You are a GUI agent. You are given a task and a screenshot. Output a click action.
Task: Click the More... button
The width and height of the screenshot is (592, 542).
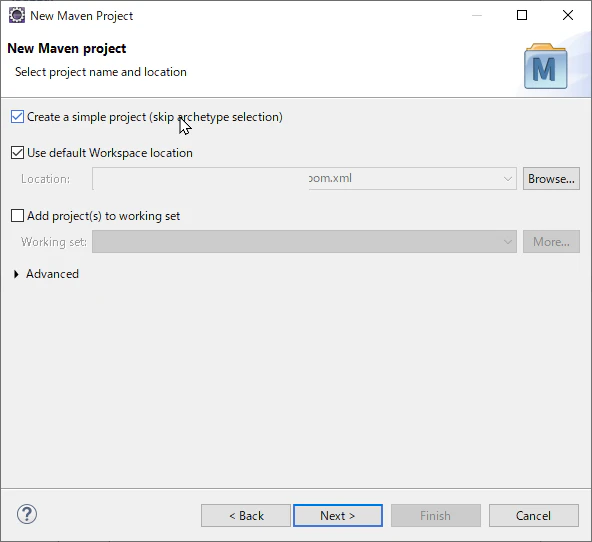551,242
